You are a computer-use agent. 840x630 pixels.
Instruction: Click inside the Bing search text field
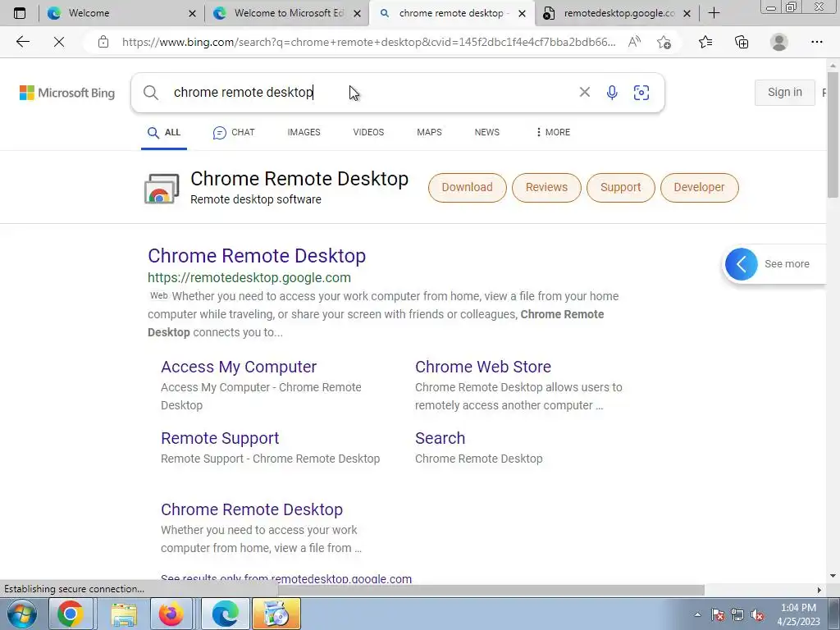pos(370,92)
